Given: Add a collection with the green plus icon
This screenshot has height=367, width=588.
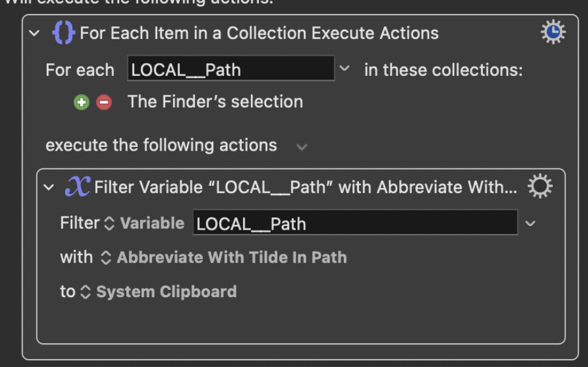Looking at the screenshot, I should pos(81,102).
